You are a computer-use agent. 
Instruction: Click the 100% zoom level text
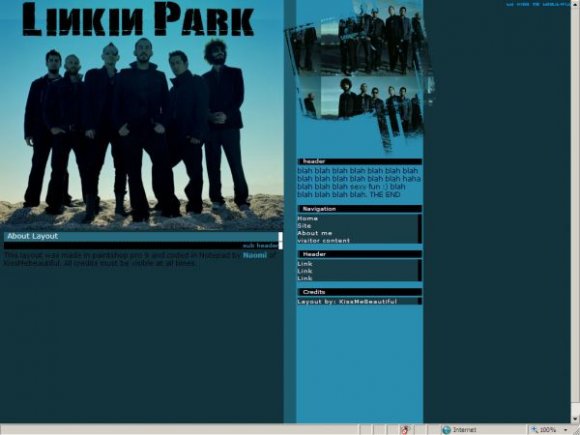[x=548, y=430]
